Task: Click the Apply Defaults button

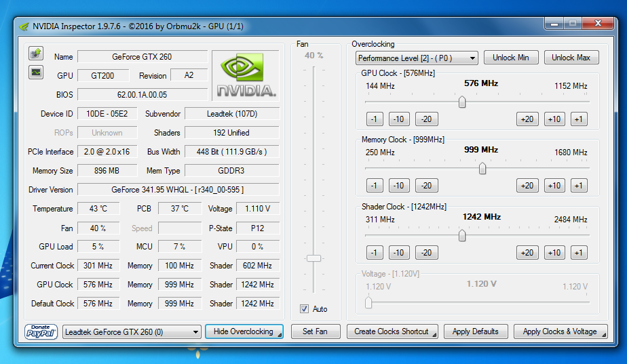Action: click(x=476, y=331)
